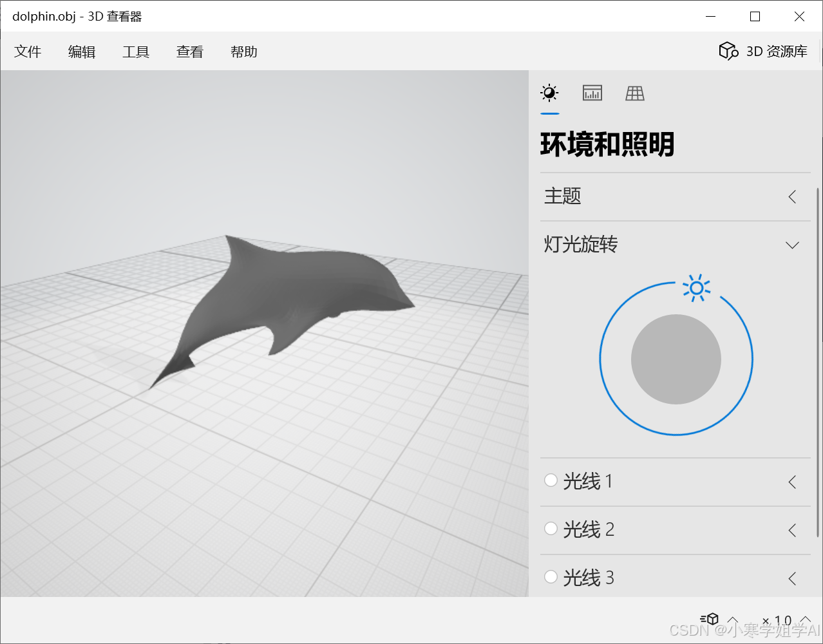This screenshot has height=644, width=823.
Task: Expand the 光线 1 settings chevron
Action: (793, 482)
